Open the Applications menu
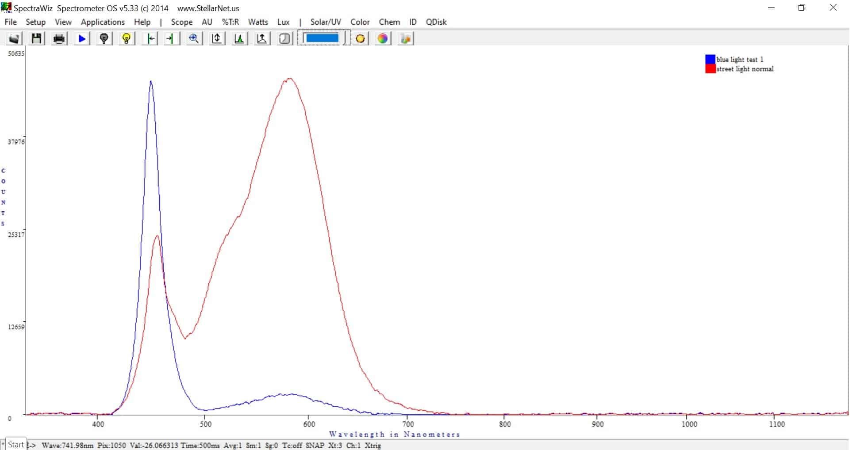Viewport: 868px width, 450px height. tap(103, 22)
